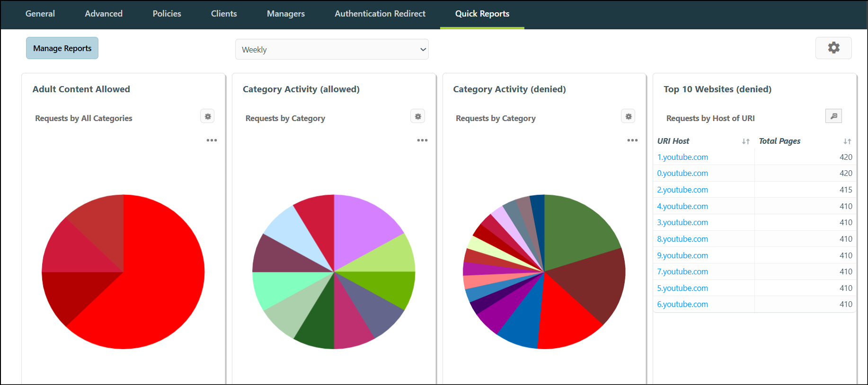Open three-dot menu on Category Activity (denied) chart

(x=632, y=140)
